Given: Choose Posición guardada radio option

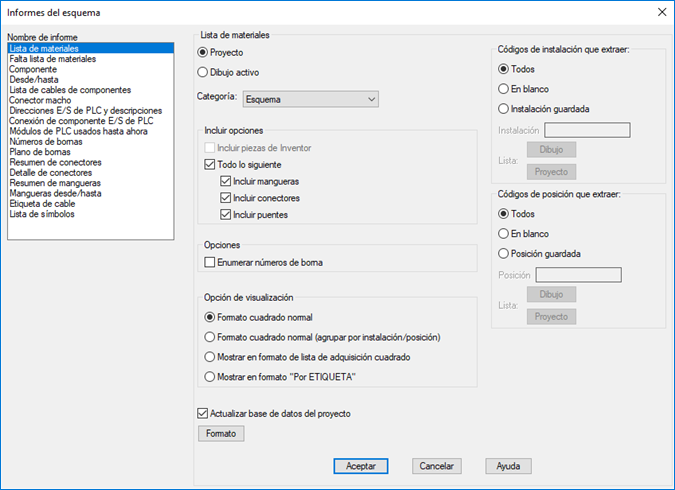Looking at the screenshot, I should coord(503,253).
